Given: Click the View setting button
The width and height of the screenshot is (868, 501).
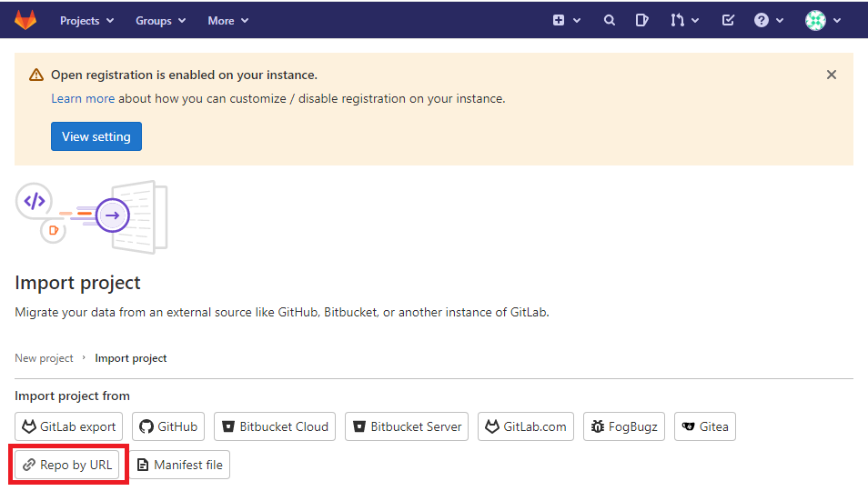Looking at the screenshot, I should pos(96,136).
